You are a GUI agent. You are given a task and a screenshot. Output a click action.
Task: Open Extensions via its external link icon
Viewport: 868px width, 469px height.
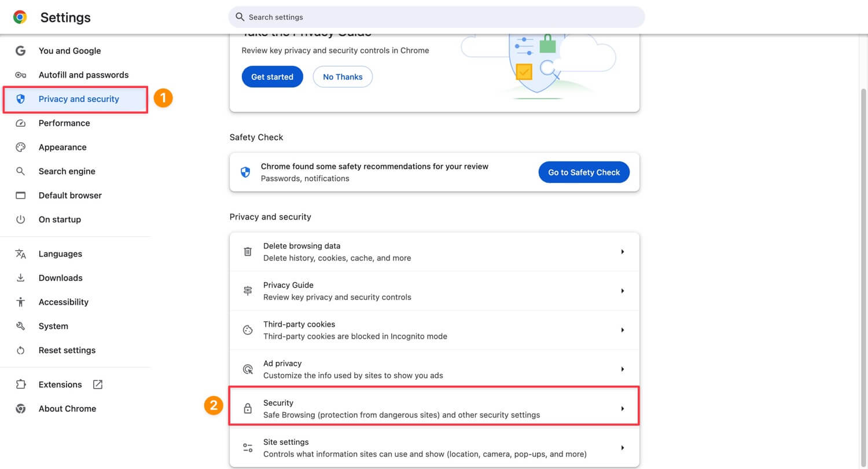(97, 384)
